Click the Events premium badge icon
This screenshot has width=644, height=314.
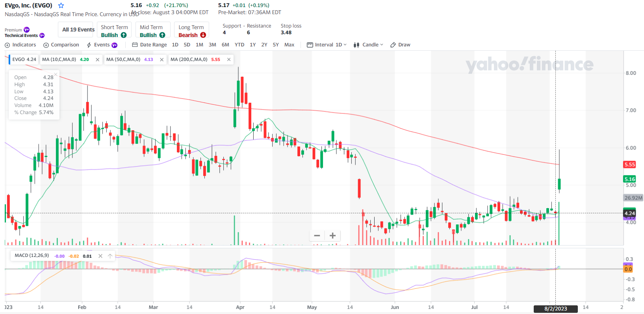pos(115,45)
